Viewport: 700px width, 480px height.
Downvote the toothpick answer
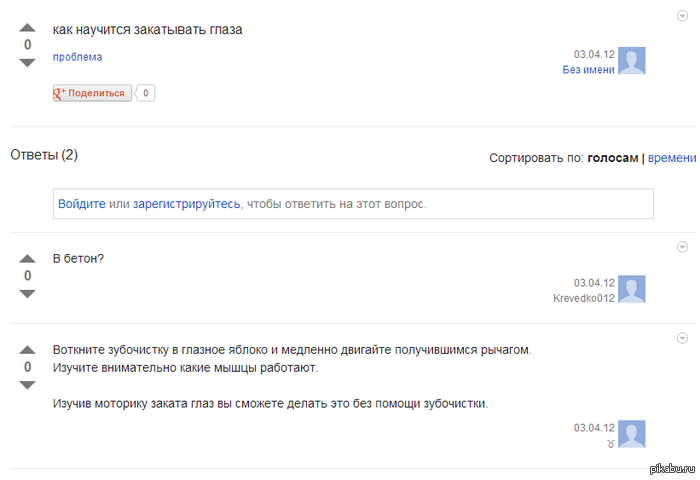pyautogui.click(x=28, y=385)
